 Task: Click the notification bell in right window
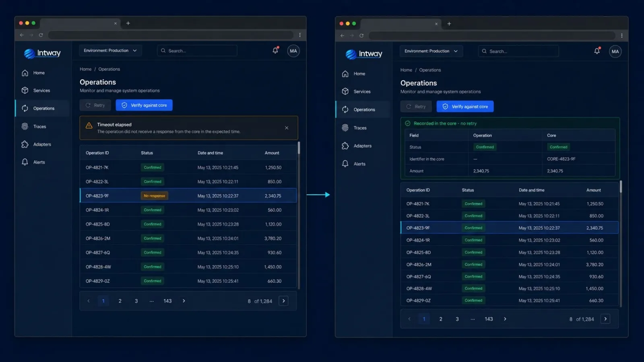coord(597,51)
